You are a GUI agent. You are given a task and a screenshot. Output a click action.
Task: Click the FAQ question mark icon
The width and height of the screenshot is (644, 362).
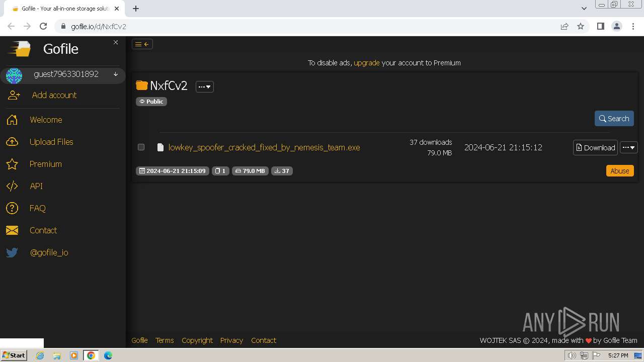(x=12, y=208)
